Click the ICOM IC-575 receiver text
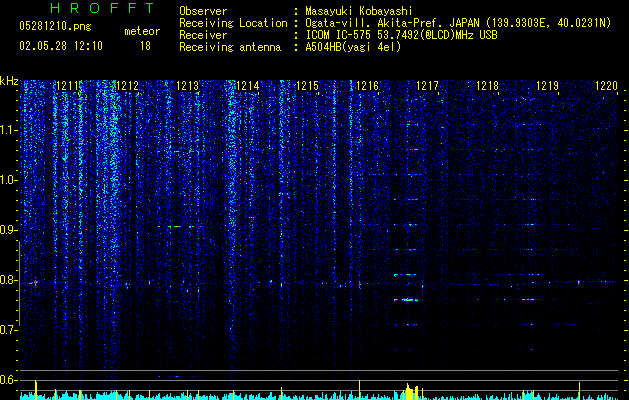629x400 pixels. 402,35
